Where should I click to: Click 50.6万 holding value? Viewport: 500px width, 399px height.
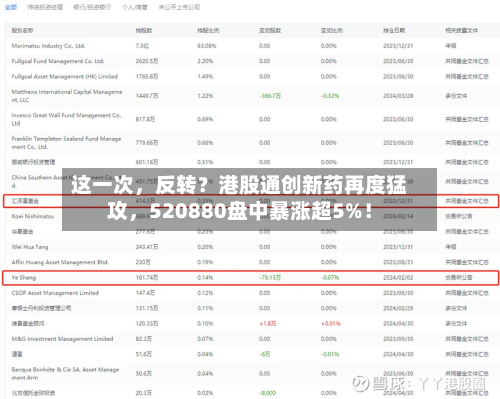143,374
